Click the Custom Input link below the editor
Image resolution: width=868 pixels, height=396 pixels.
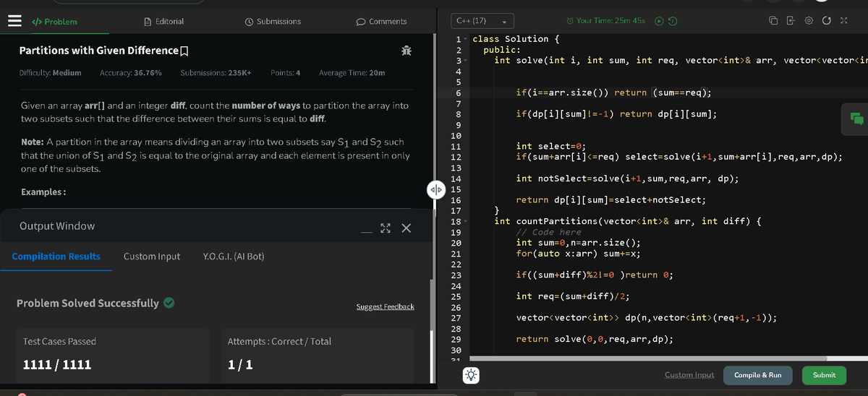[689, 375]
